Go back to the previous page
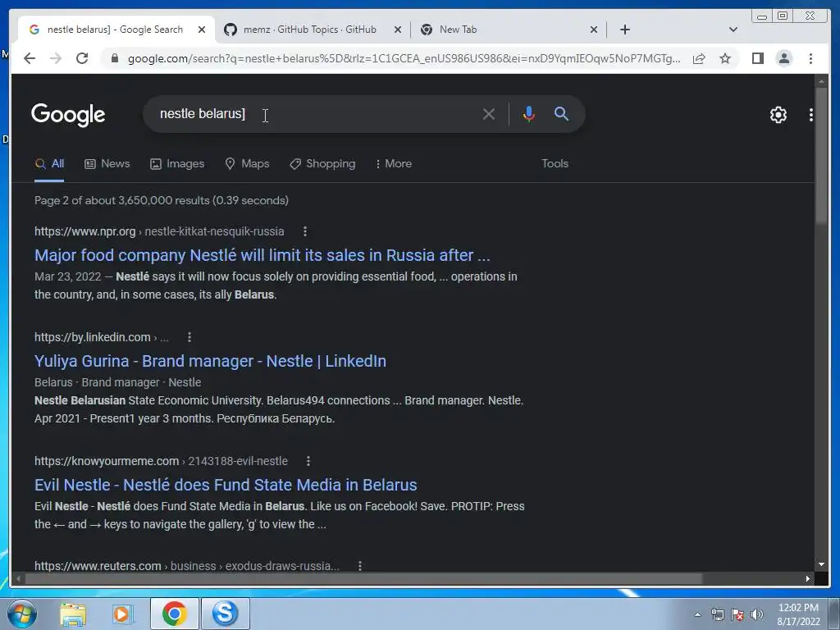This screenshot has height=630, width=840. click(30, 58)
